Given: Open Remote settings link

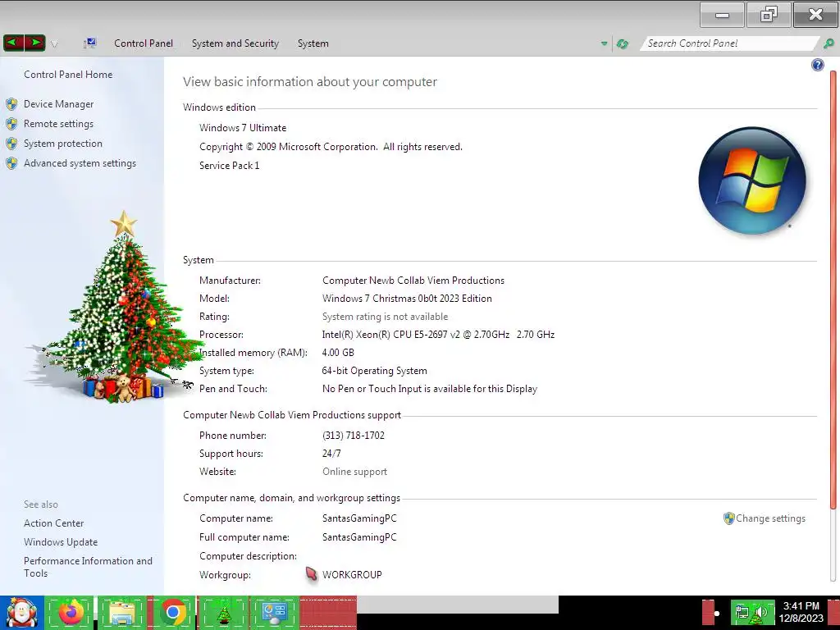Looking at the screenshot, I should [x=58, y=124].
